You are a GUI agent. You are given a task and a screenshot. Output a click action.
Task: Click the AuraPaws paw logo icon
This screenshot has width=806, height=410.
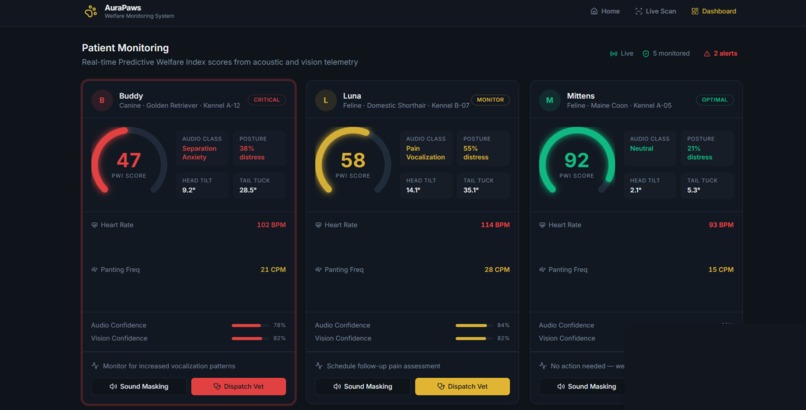(x=91, y=11)
